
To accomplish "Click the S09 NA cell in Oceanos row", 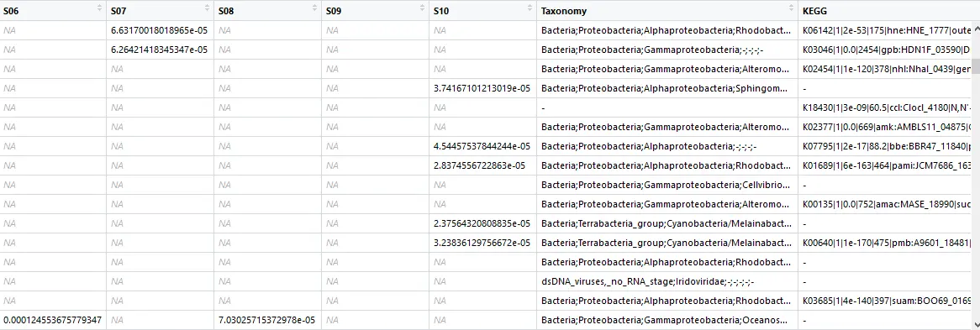I will [376, 320].
